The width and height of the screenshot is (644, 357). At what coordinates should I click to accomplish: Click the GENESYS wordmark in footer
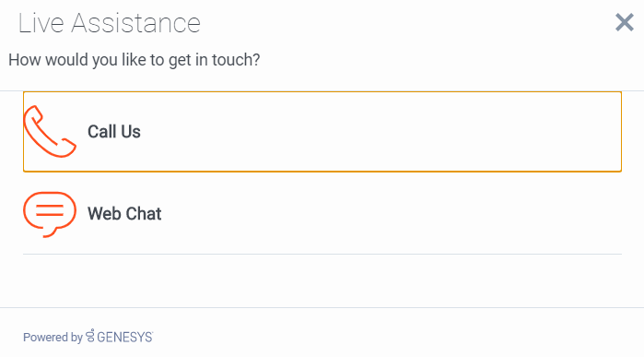coord(125,338)
